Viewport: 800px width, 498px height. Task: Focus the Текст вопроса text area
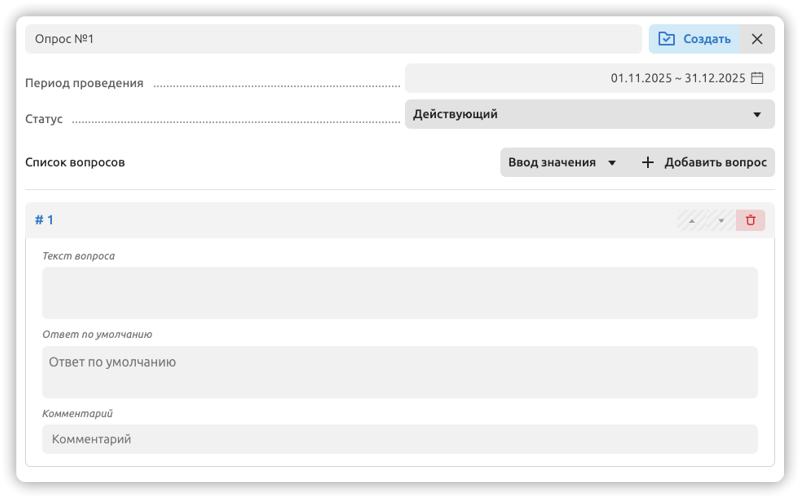click(399, 293)
